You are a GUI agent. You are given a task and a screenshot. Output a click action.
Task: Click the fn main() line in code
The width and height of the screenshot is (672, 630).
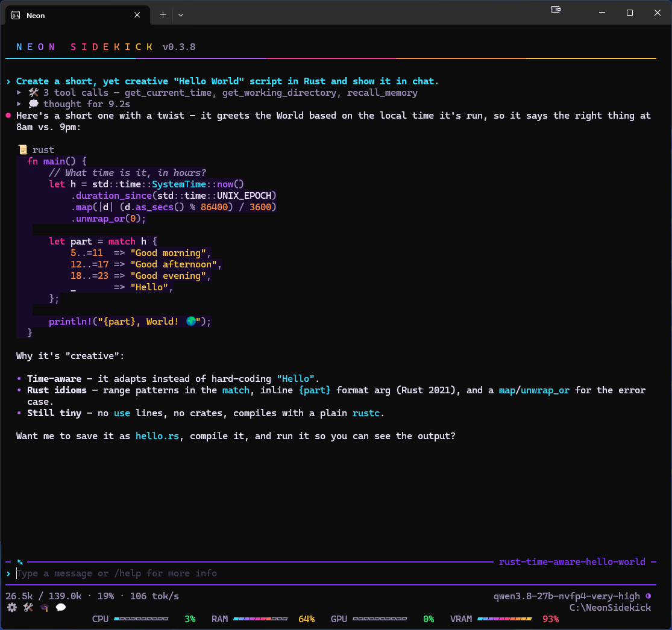[x=57, y=161]
